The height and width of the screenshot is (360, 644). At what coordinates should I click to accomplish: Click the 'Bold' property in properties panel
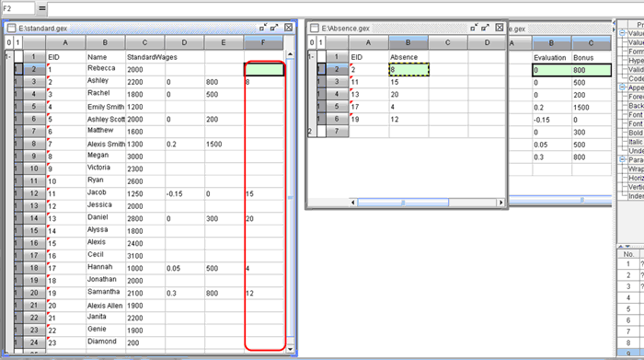(x=636, y=133)
